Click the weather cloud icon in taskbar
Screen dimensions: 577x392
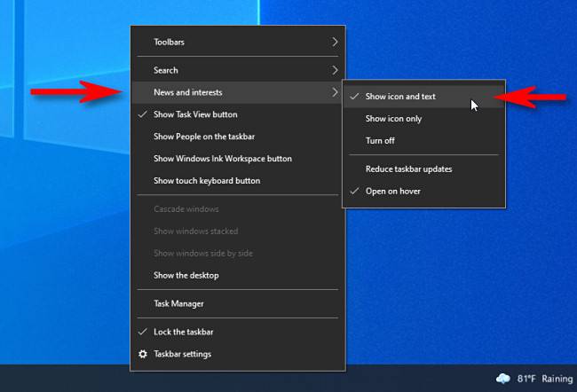[503, 378]
